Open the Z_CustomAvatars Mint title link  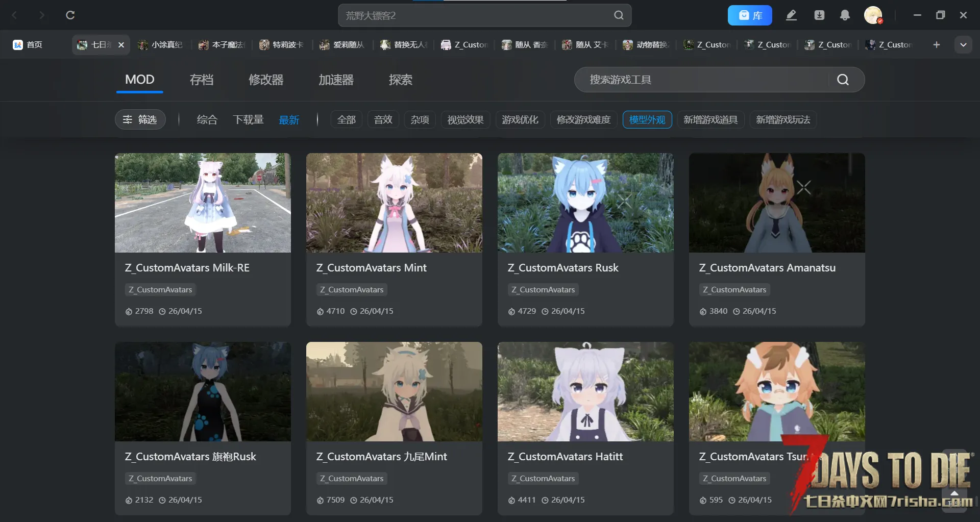point(372,268)
